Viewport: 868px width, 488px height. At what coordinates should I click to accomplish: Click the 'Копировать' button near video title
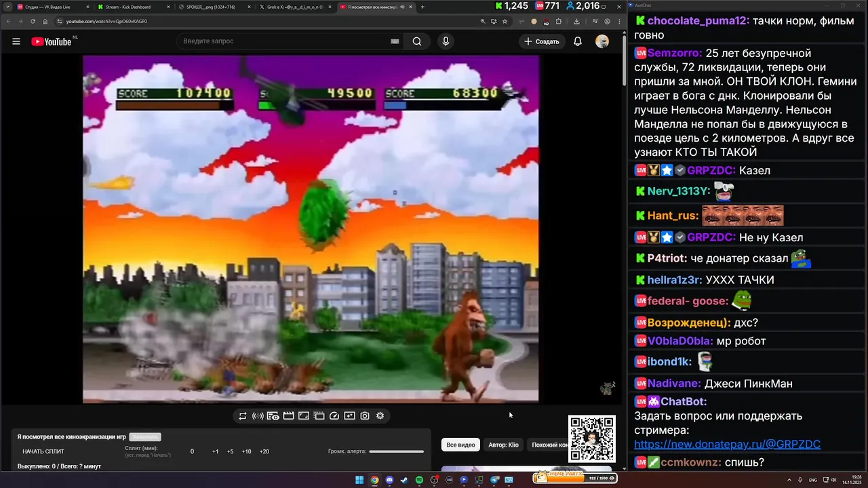pos(145,437)
